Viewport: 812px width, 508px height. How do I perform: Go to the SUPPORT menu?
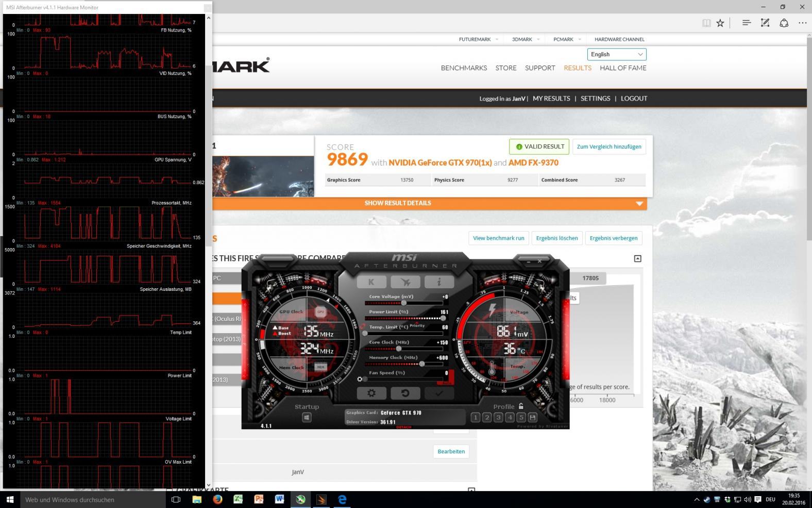pyautogui.click(x=540, y=68)
